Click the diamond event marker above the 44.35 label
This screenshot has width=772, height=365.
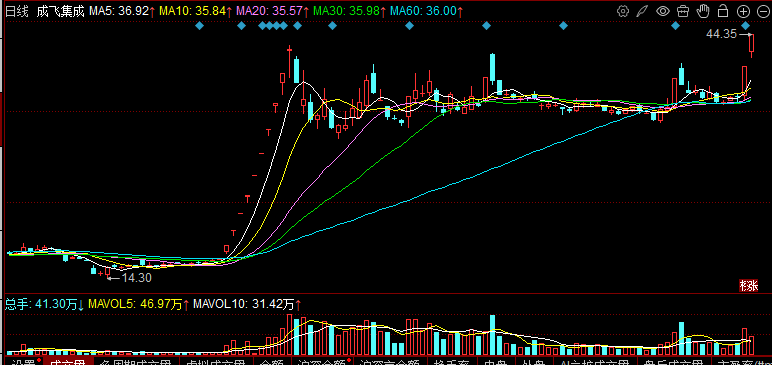pyautogui.click(x=746, y=26)
